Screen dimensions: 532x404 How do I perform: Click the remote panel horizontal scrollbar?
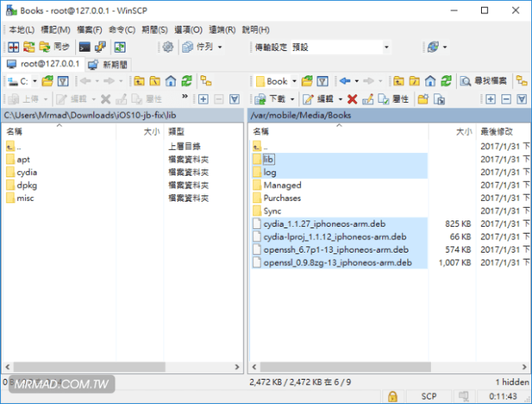(x=346, y=367)
